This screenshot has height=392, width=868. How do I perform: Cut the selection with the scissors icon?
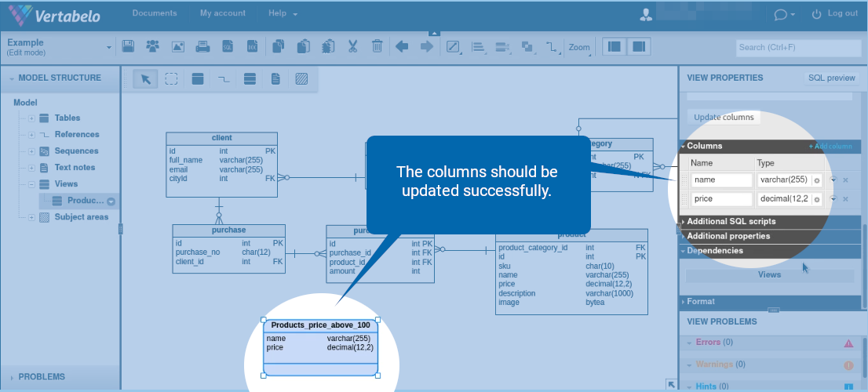coord(352,46)
